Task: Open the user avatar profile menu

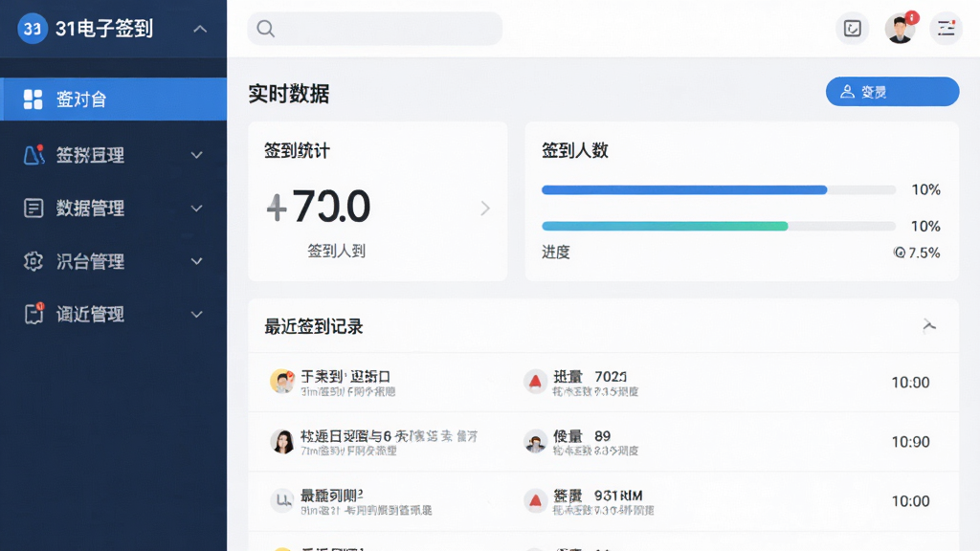Action: [900, 28]
